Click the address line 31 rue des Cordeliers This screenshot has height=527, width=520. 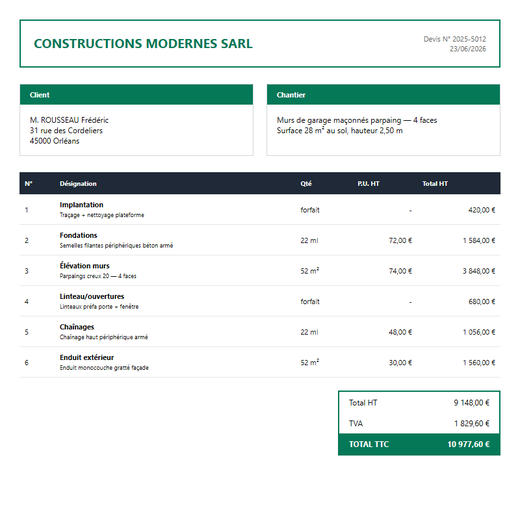66,130
